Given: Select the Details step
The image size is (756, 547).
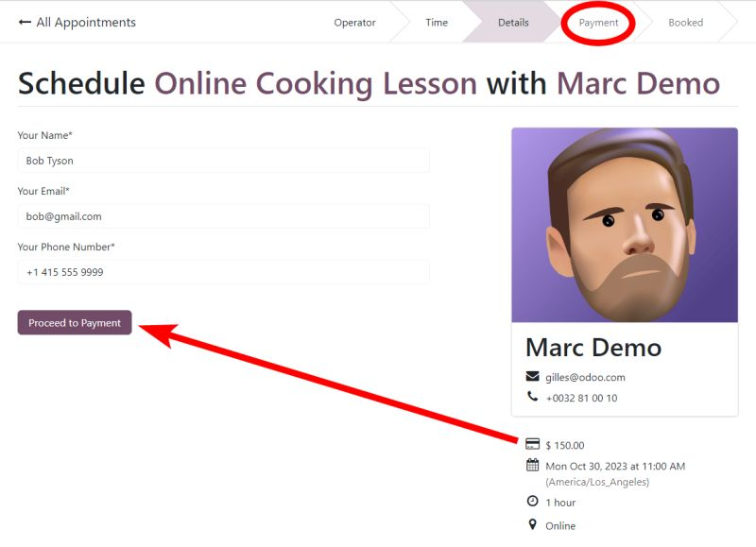Looking at the screenshot, I should (x=513, y=23).
